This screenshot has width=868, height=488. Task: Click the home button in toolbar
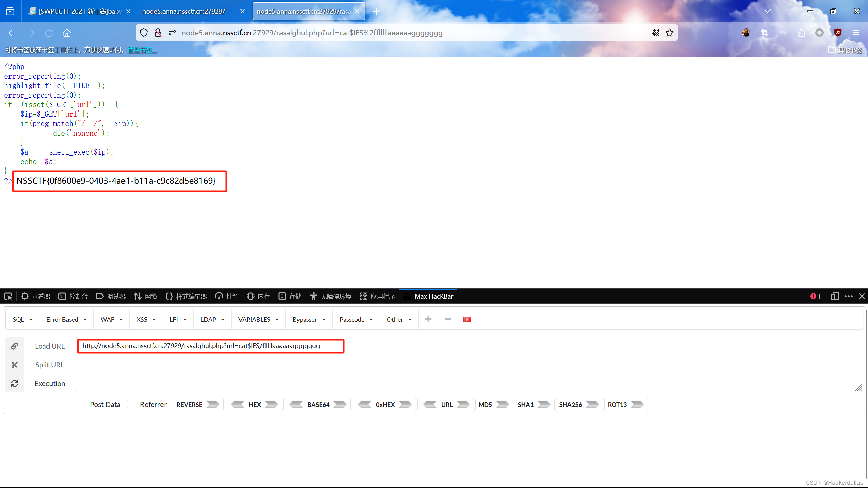[67, 33]
